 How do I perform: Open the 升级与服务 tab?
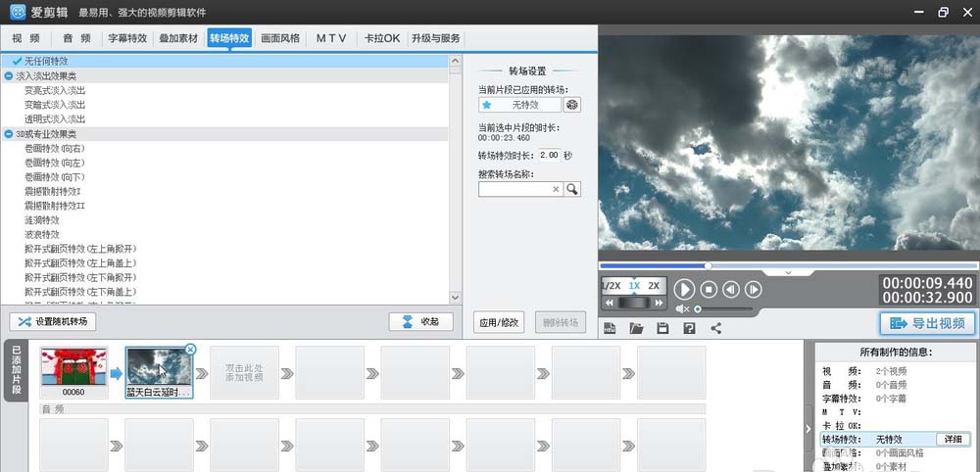(x=436, y=39)
